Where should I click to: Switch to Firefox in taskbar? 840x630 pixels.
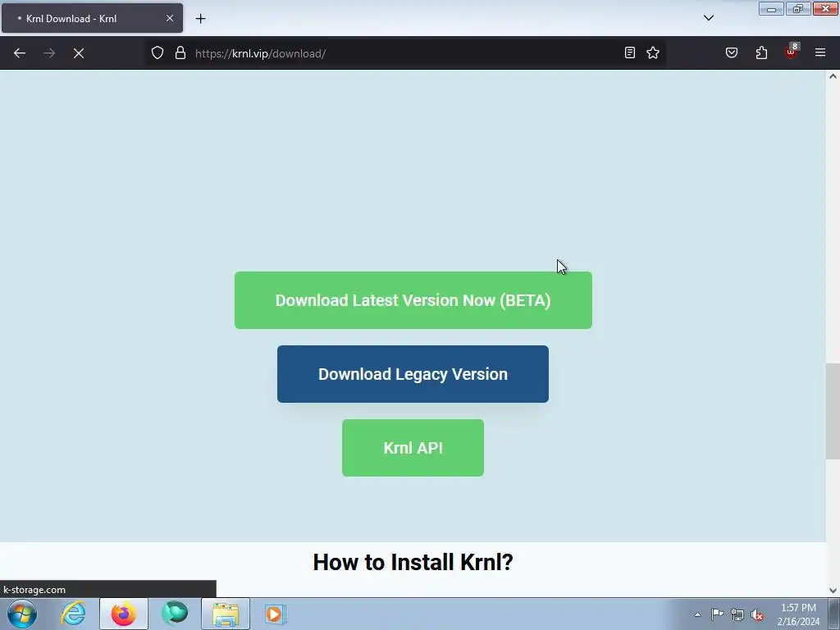pyautogui.click(x=124, y=614)
